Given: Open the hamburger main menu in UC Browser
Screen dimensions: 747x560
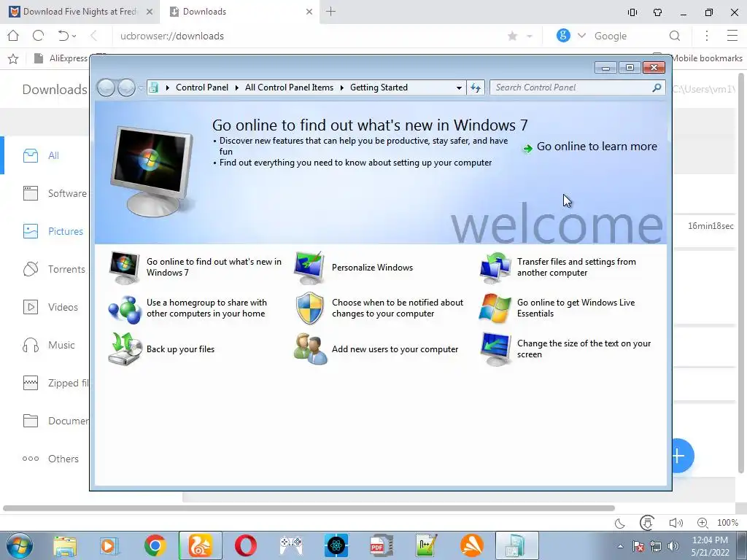Looking at the screenshot, I should point(732,36).
